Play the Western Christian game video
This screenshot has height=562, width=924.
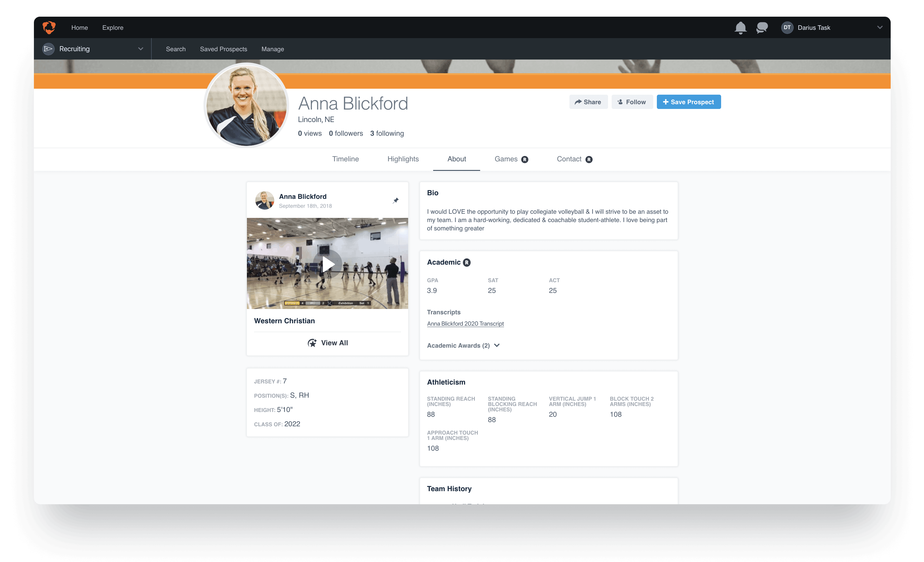[327, 264]
